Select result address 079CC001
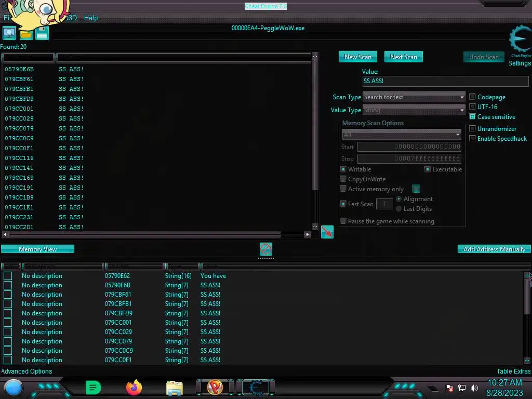532x399 pixels. (19, 109)
